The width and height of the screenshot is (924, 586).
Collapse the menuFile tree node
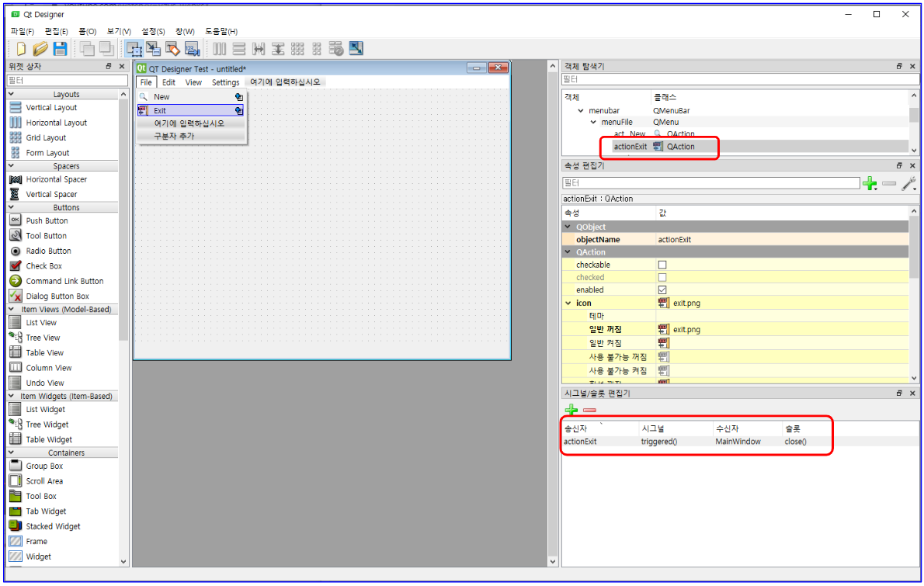(593, 123)
